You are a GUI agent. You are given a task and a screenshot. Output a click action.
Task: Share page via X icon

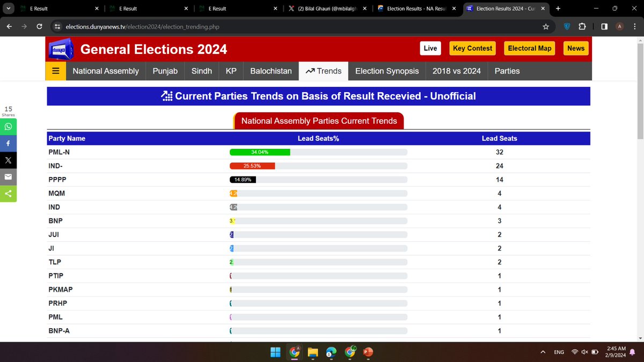click(8, 160)
